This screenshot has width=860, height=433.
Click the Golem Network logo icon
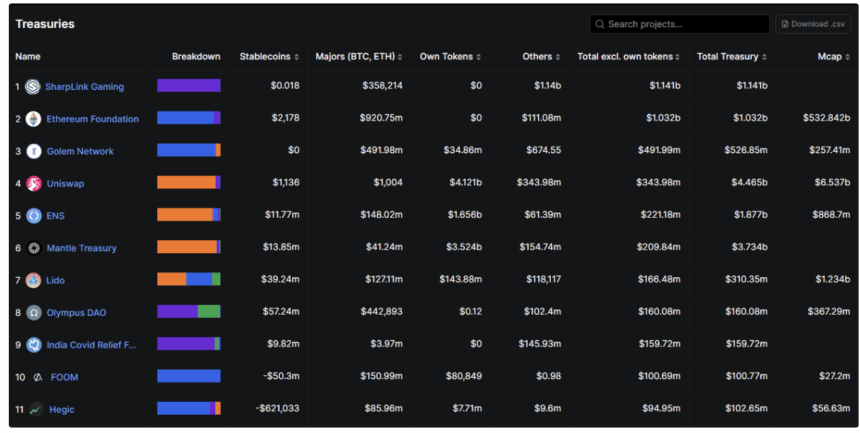(x=34, y=151)
